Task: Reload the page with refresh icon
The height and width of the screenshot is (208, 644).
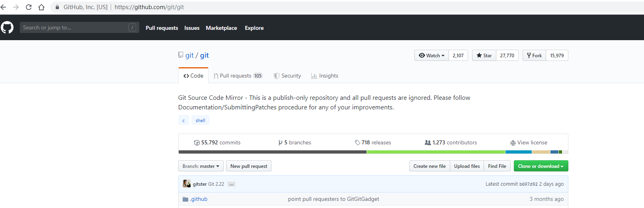Action: [x=29, y=7]
